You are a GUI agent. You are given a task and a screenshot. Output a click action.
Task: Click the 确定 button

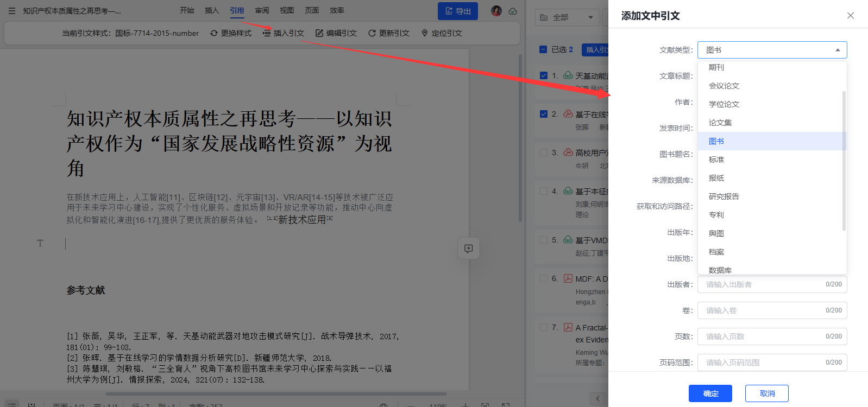(x=710, y=393)
